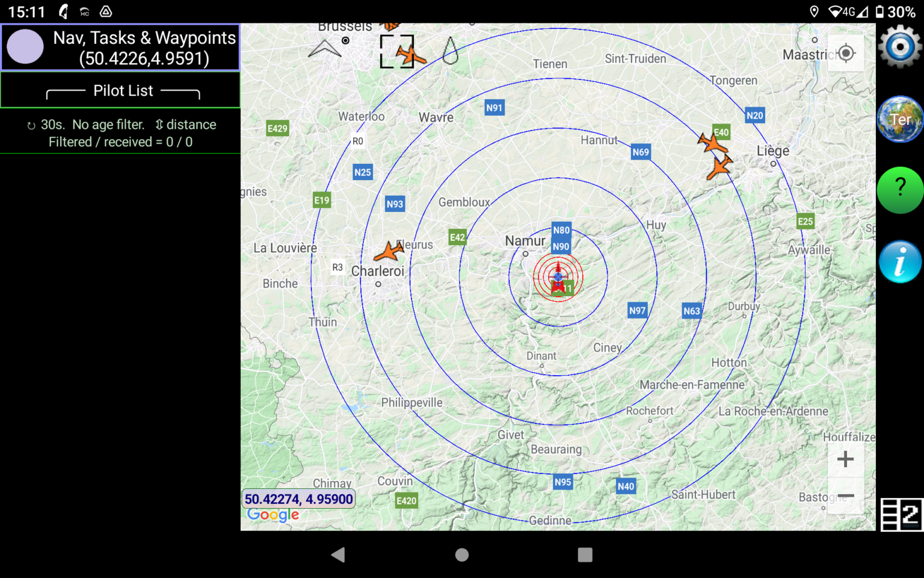Screen dimensions: 924x578
Task: Open settings using the gear icon
Action: tap(899, 46)
